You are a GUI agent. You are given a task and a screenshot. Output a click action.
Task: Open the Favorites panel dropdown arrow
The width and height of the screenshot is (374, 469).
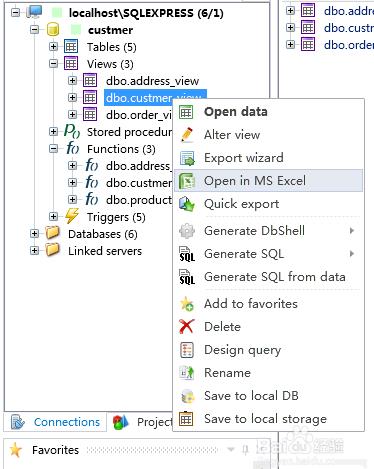tap(231, 450)
